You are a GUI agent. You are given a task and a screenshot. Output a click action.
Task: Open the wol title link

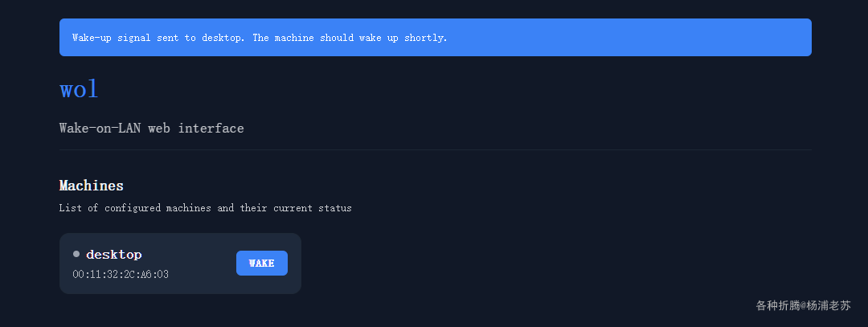click(x=79, y=89)
